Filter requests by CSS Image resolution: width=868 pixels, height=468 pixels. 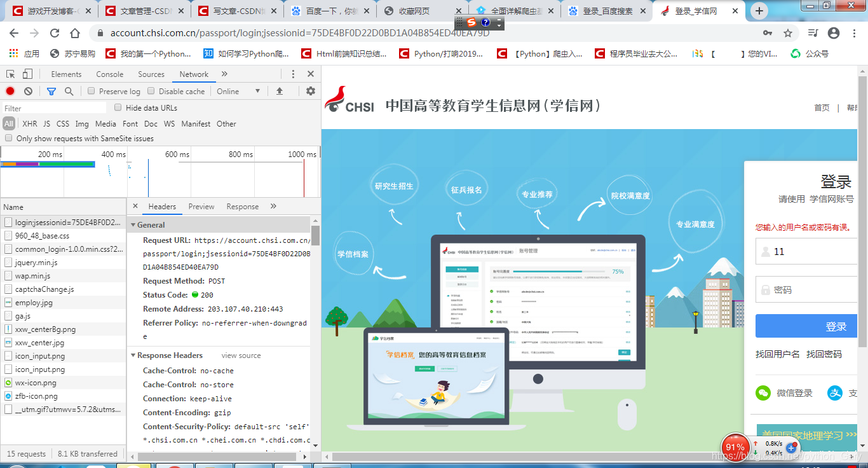tap(63, 124)
